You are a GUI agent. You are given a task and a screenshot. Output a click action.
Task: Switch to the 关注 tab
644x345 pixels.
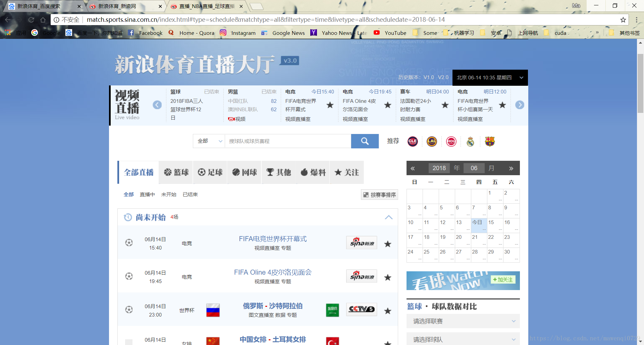(x=347, y=172)
